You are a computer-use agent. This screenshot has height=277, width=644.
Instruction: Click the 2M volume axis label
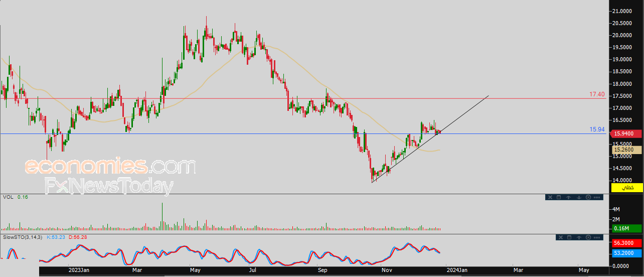pos(616,220)
